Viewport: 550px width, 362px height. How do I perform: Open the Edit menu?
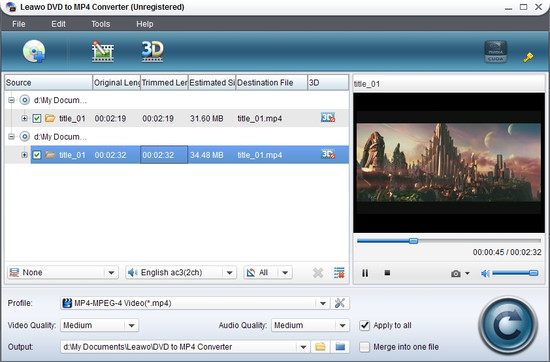coord(58,24)
